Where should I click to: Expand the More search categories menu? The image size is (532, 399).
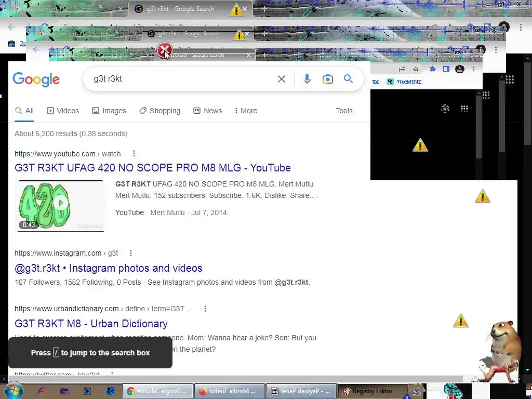pyautogui.click(x=246, y=111)
